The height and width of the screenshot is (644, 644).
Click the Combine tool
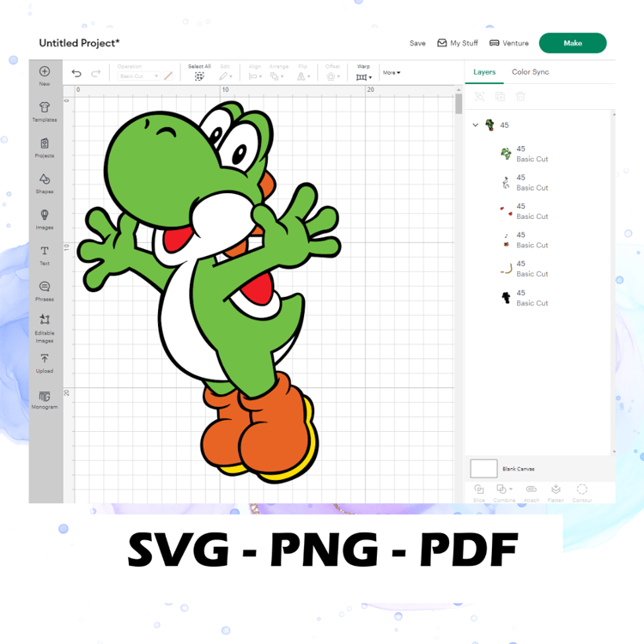click(504, 493)
